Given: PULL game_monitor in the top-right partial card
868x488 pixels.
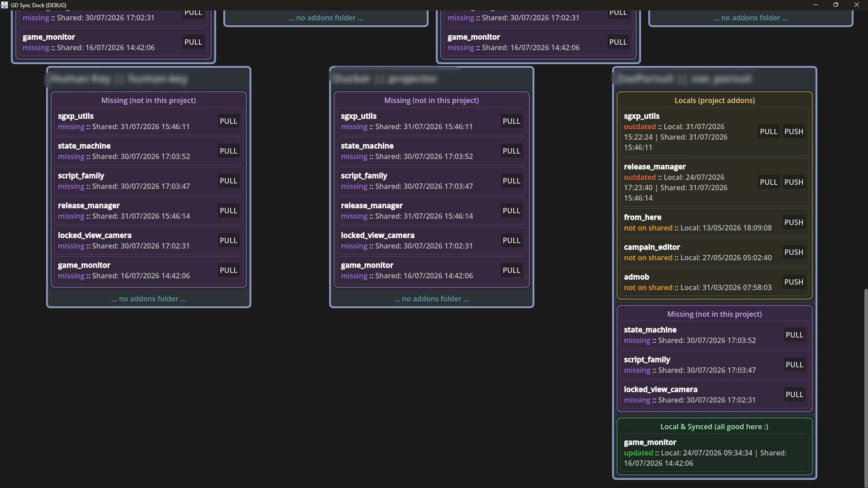Looking at the screenshot, I should coord(618,42).
